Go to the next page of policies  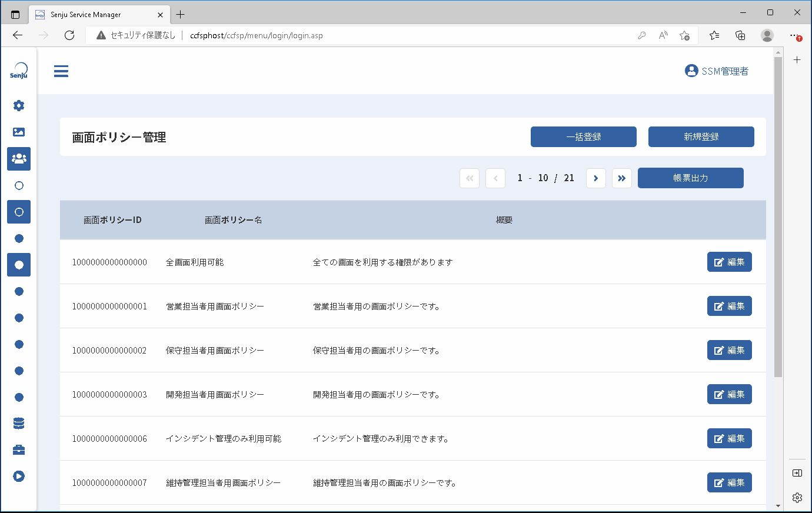click(x=596, y=178)
